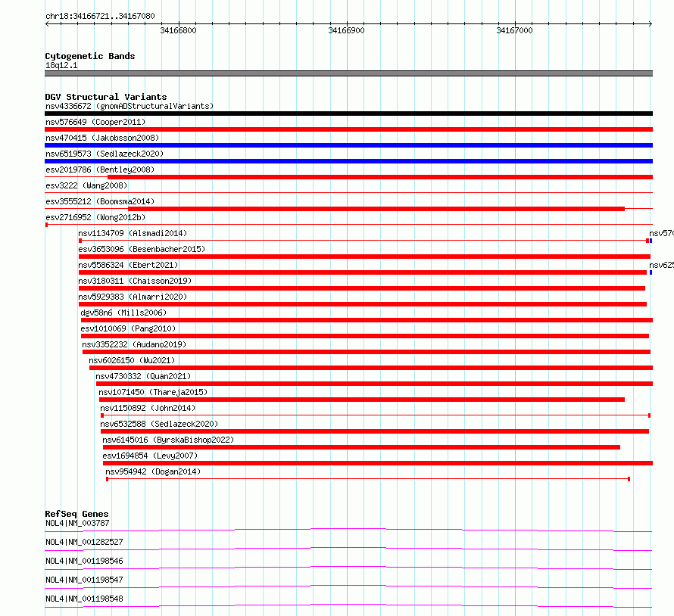Image resolution: width=674 pixels, height=616 pixels.
Task: Open nsv3180311 (Chaisson2019) label
Action: pos(135,281)
